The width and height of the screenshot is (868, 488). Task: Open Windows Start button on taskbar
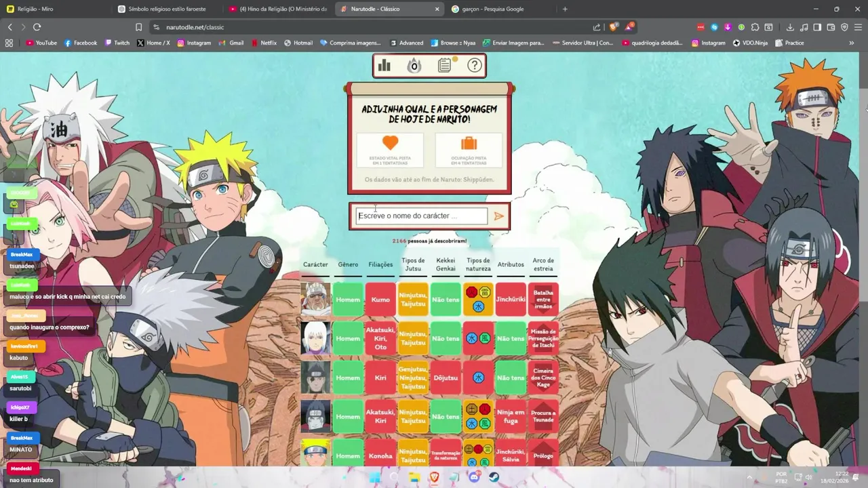pos(374,477)
